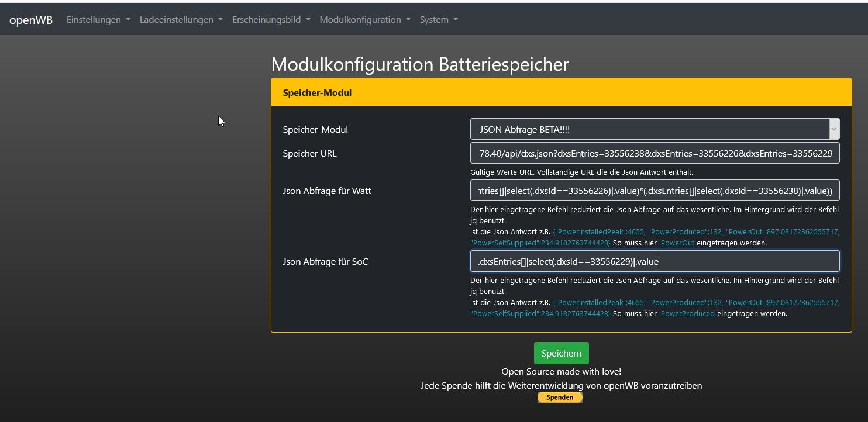
Task: Click the openWB brand logo
Action: [31, 20]
